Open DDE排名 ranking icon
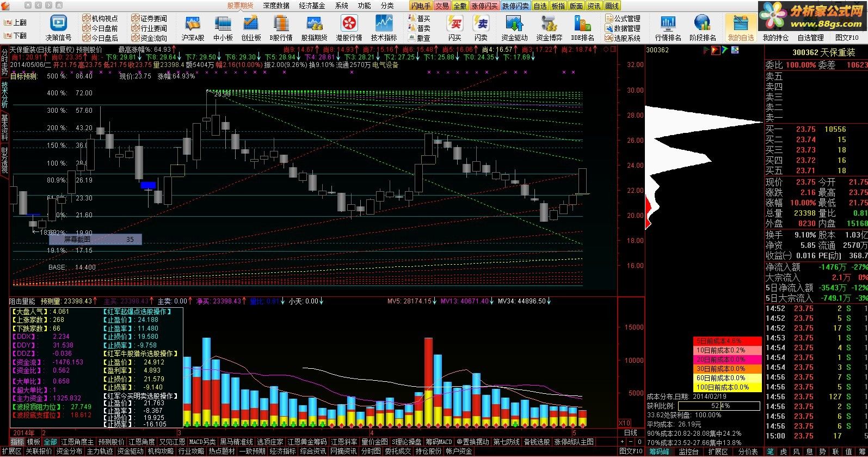Viewport: 868px width, 457px height. [x=582, y=27]
